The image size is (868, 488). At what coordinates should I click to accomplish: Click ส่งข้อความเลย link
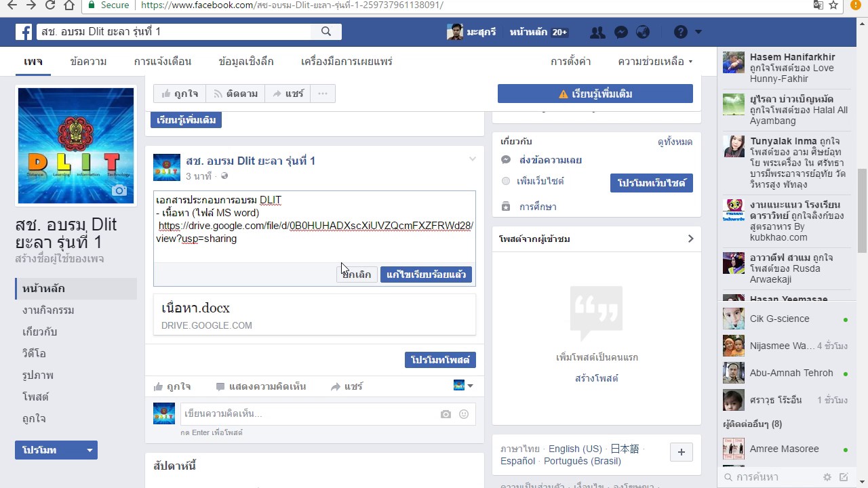[550, 160]
